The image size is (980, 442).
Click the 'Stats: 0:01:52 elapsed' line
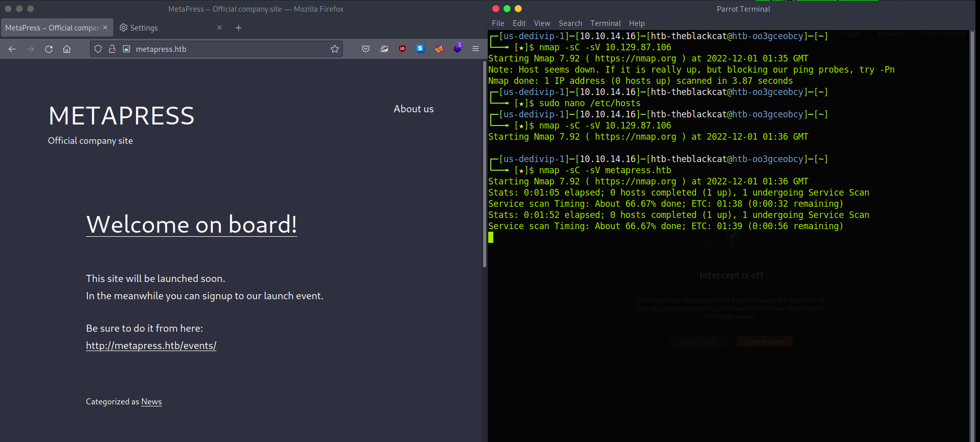(679, 215)
